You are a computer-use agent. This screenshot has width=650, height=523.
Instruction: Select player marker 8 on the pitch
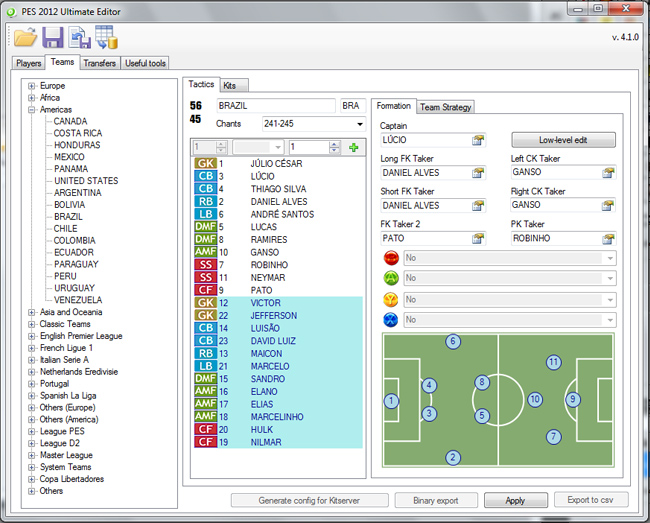pos(482,382)
